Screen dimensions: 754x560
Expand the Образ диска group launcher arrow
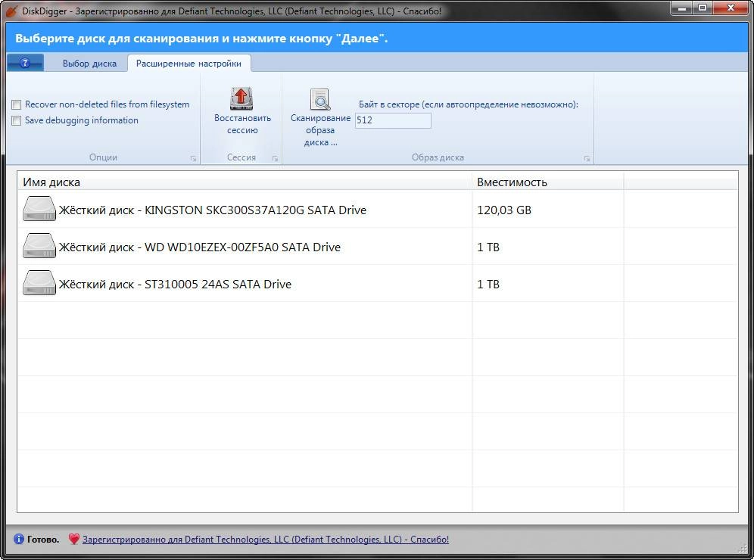pos(587,158)
